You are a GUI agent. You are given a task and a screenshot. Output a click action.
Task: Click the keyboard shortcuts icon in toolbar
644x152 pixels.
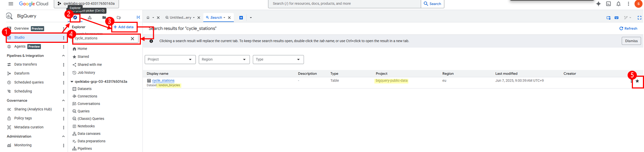coord(616,17)
